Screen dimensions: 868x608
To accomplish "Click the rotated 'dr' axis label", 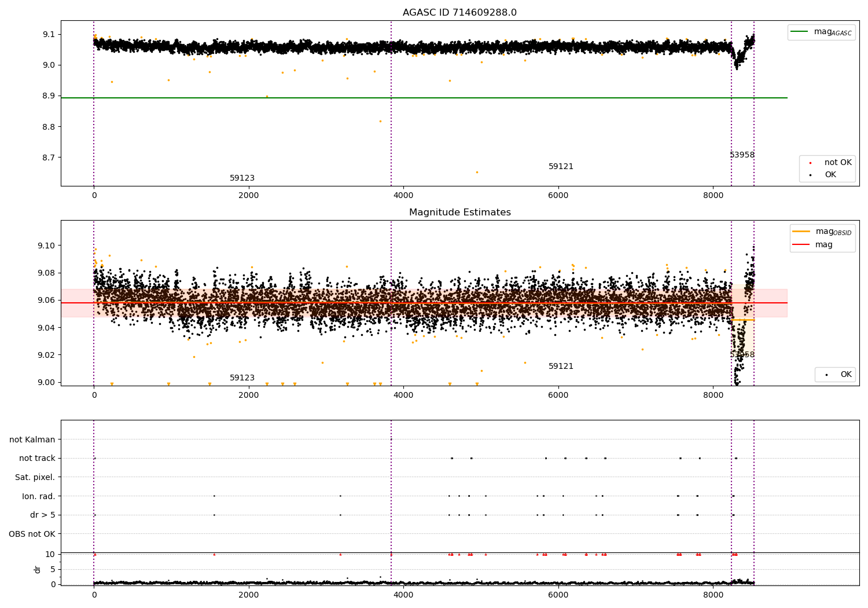I will tap(38, 569).
